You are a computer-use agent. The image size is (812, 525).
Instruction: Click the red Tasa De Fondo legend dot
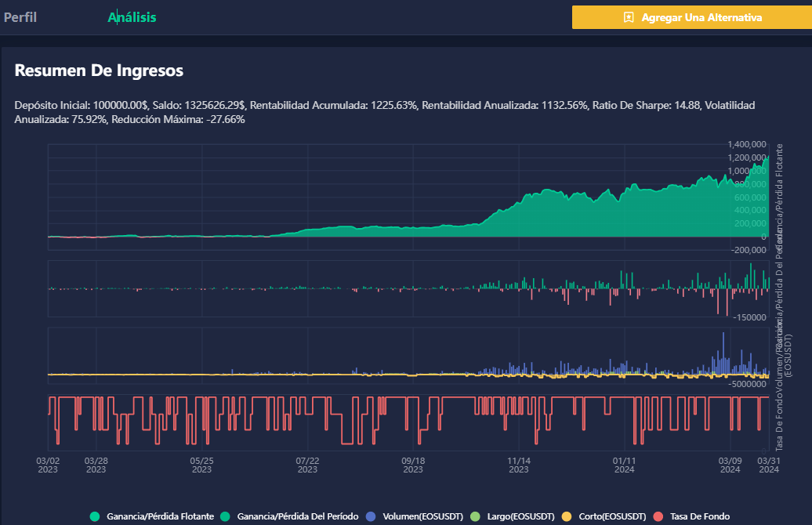tap(658, 516)
